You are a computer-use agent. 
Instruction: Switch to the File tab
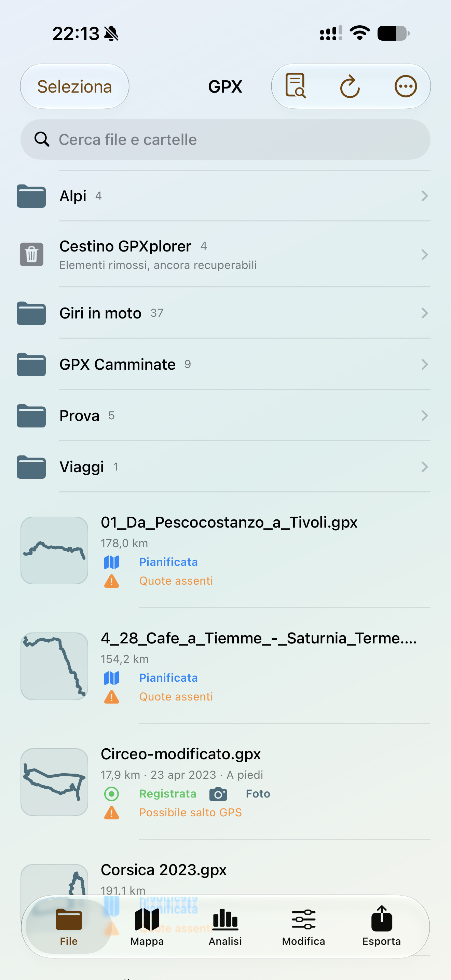pyautogui.click(x=69, y=927)
